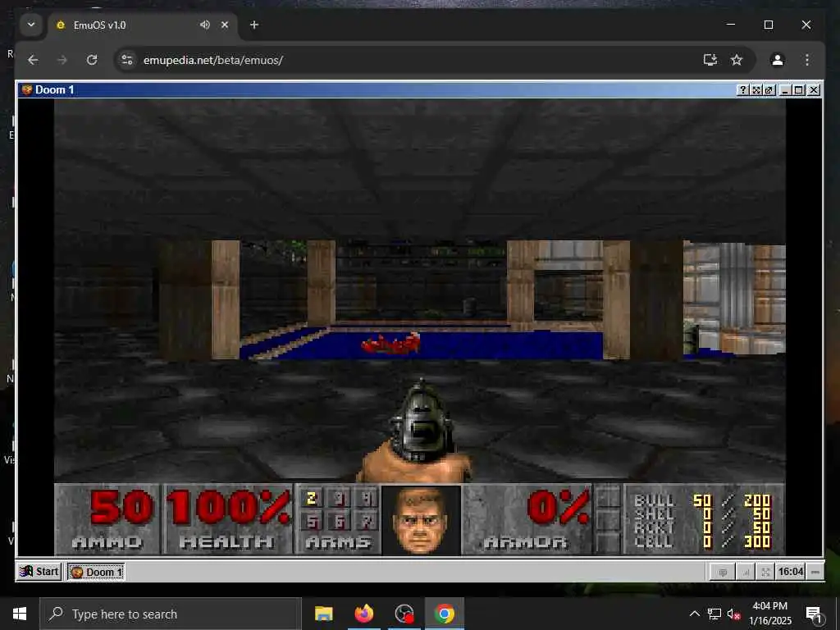Click EmuOS tray first gray status icon
This screenshot has height=630, width=840.
[x=722, y=572]
